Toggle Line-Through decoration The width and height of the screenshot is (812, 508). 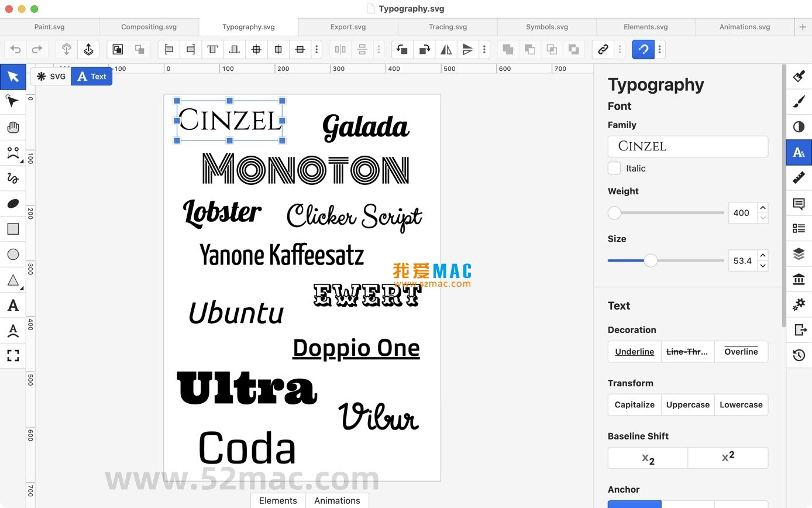[687, 352]
